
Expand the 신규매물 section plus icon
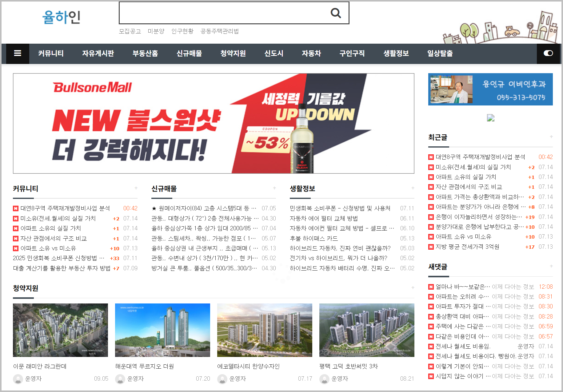point(274,188)
